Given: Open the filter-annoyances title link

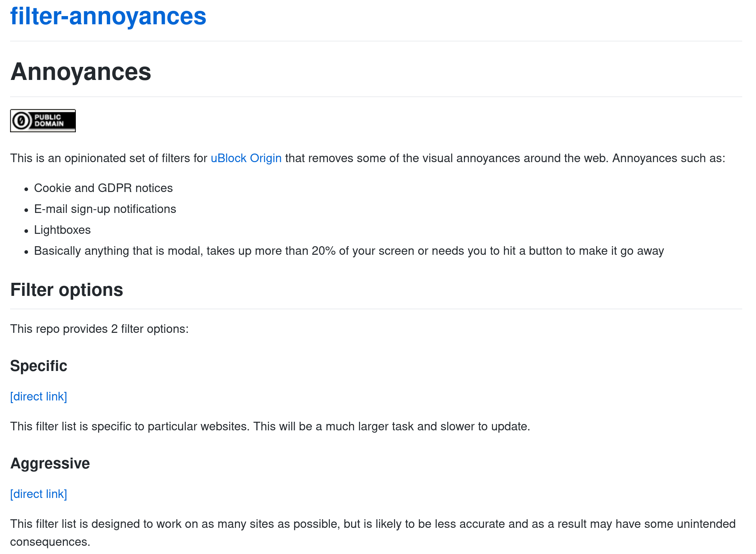Looking at the screenshot, I should click(108, 16).
